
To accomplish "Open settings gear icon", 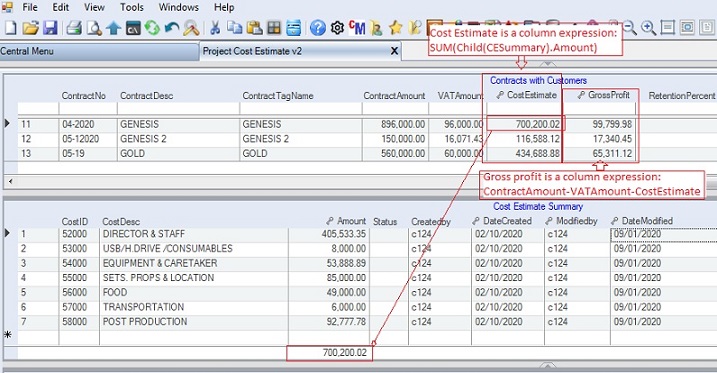I will tap(337, 28).
